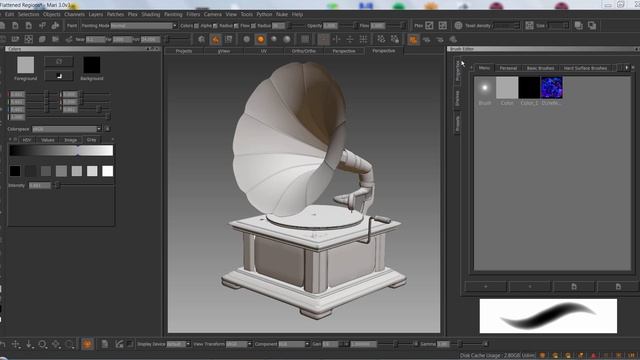
Task: Click the document icon in bottom toolbar
Action: coord(105,344)
